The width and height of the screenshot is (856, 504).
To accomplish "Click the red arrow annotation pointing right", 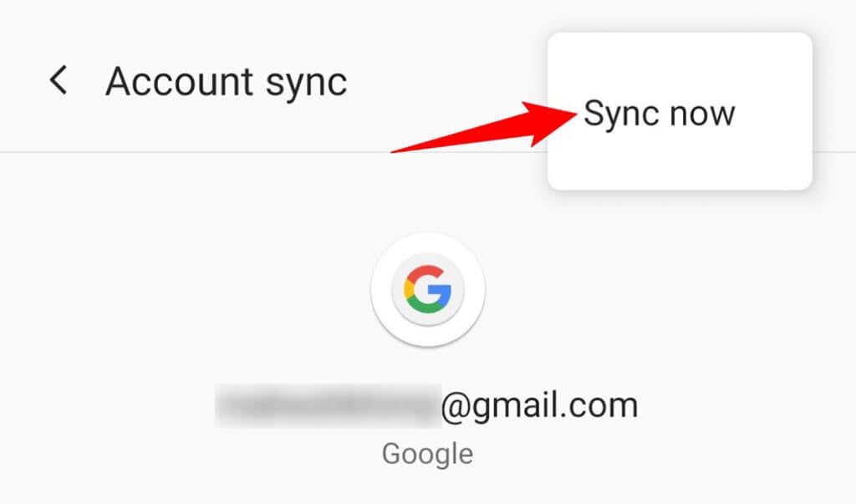I will 484,127.
